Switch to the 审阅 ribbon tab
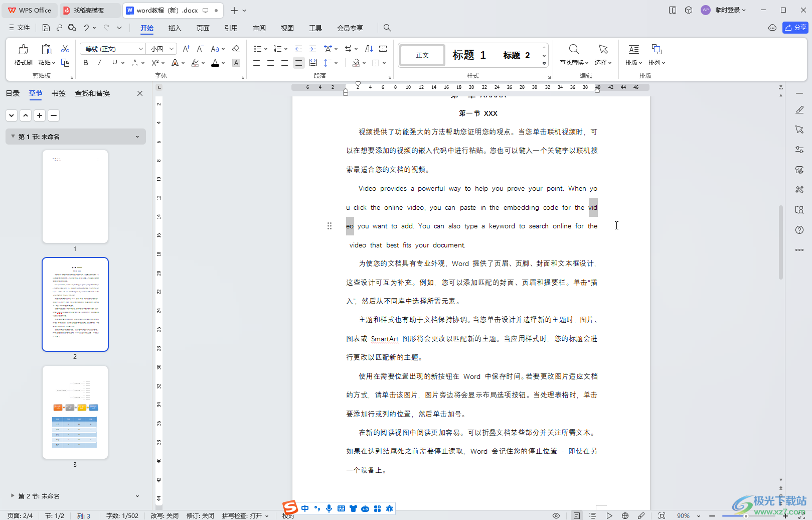Viewport: 812px width, 520px height. pos(259,28)
